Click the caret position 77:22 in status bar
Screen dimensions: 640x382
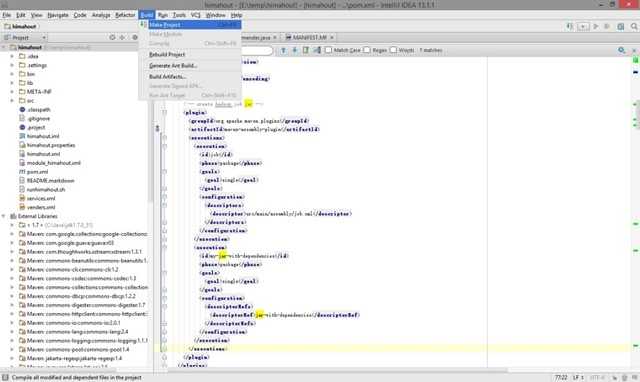[561, 378]
